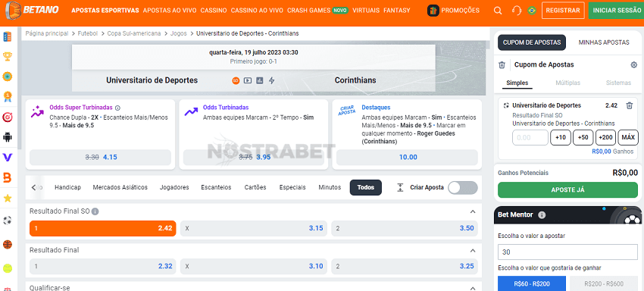Select Odds Super Turbinadas 4.15 odds
This screenshot has width=644, height=291.
(x=100, y=157)
